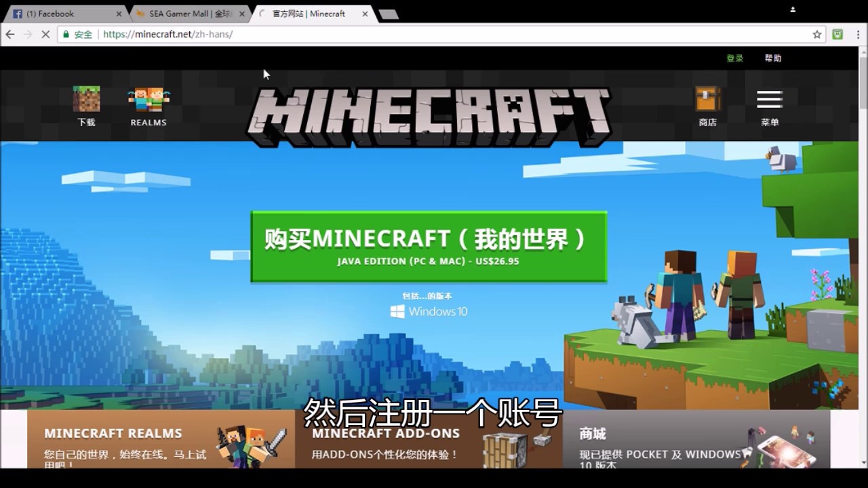This screenshot has height=488, width=868.
Task: Click the browser back arrow
Action: point(9,35)
